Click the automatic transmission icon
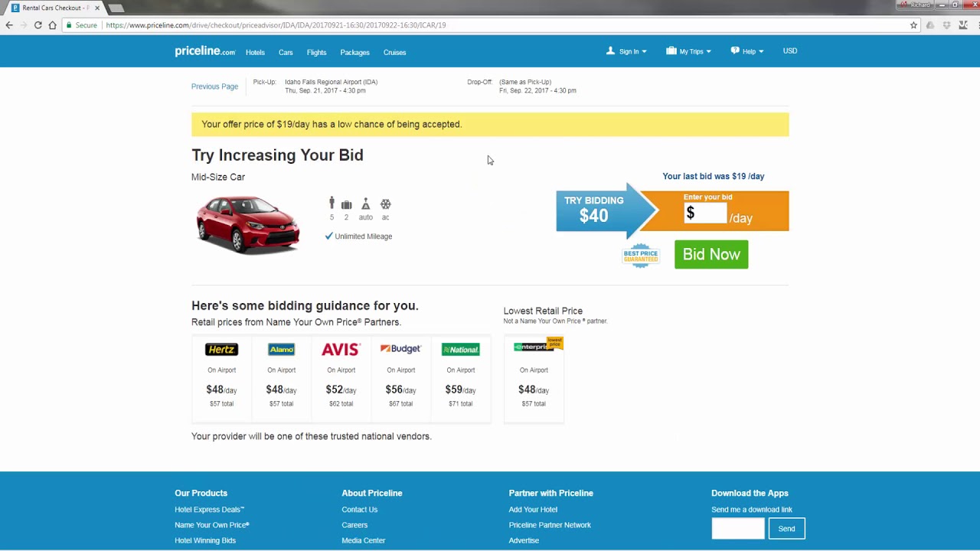The height and width of the screenshot is (551, 980). [x=366, y=204]
